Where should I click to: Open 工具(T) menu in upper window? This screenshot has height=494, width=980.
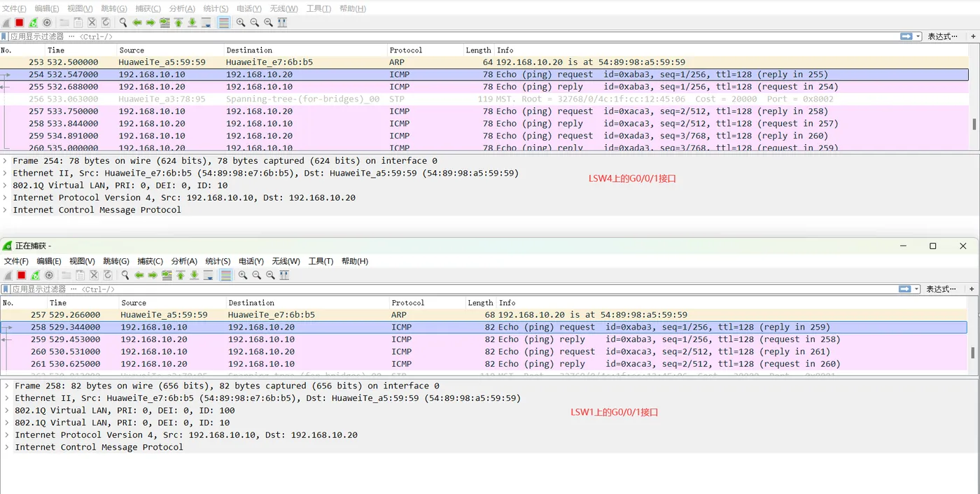(318, 8)
